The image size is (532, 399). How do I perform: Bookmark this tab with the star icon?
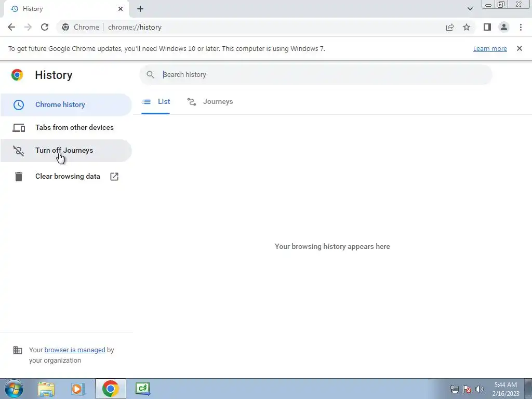tap(467, 27)
